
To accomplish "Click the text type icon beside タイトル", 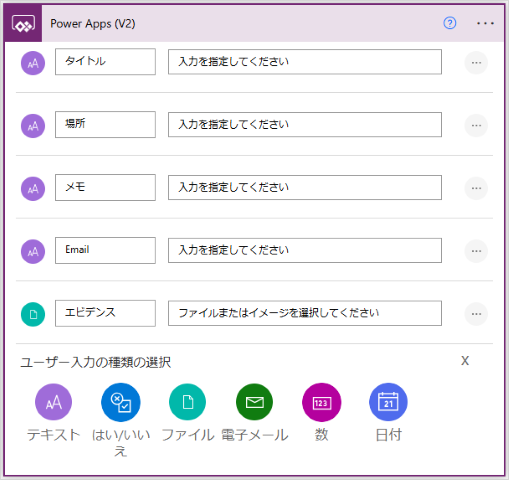I will pyautogui.click(x=33, y=63).
